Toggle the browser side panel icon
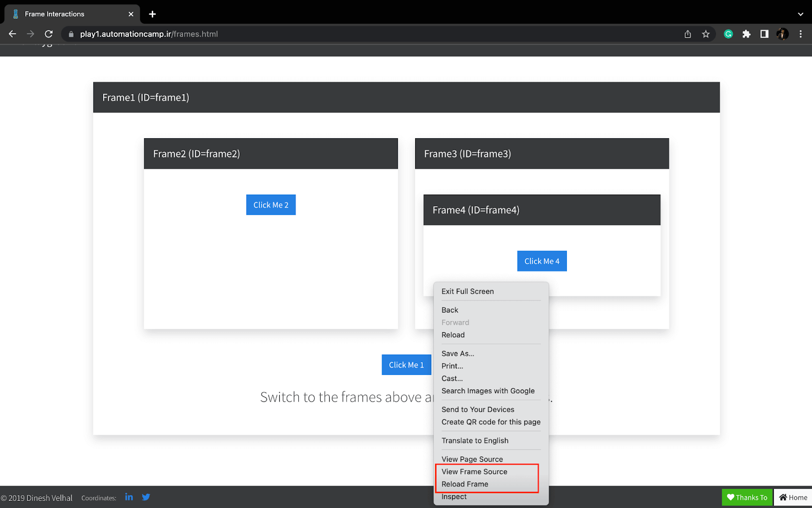The image size is (812, 508). coord(764,34)
